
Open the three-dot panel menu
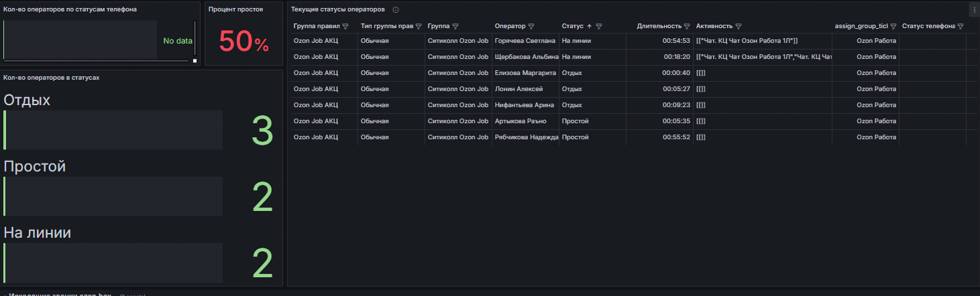click(973, 10)
